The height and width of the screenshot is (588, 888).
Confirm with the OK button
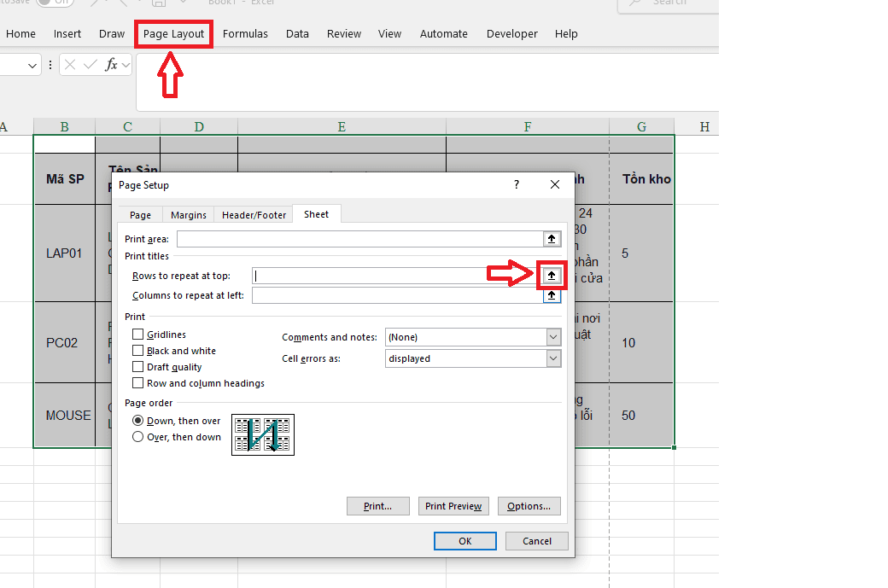465,541
